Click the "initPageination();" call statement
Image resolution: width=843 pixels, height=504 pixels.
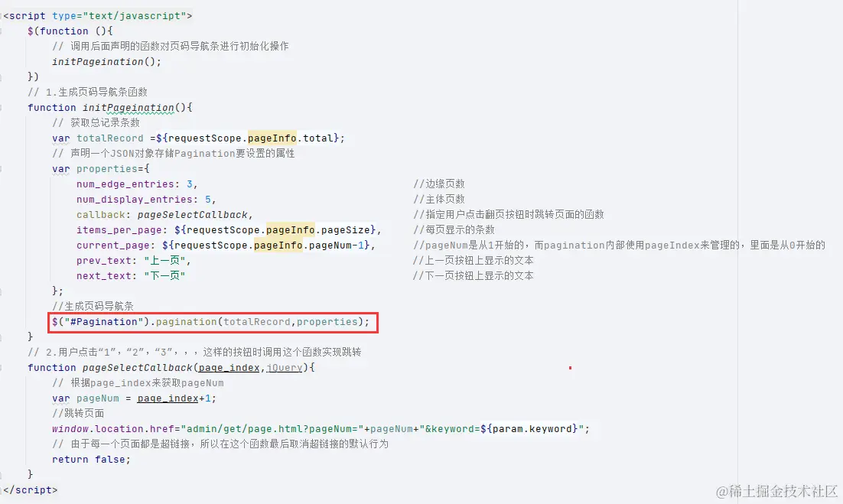[106, 61]
